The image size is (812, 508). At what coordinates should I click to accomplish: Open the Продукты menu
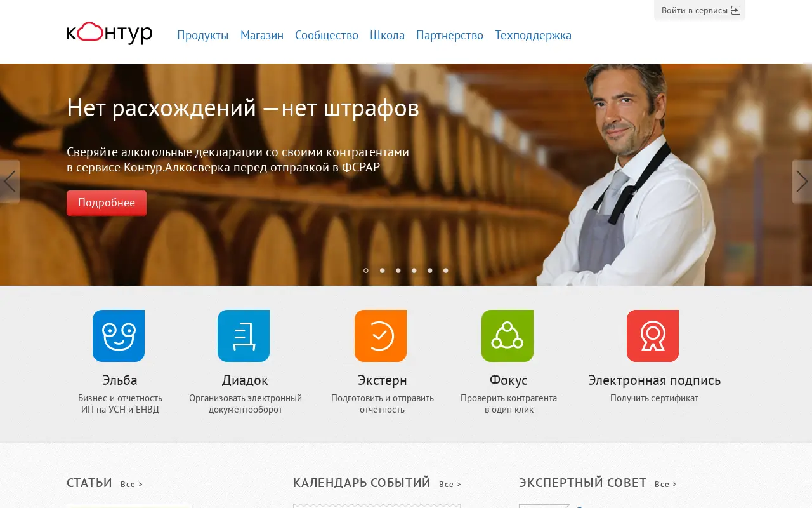202,36
